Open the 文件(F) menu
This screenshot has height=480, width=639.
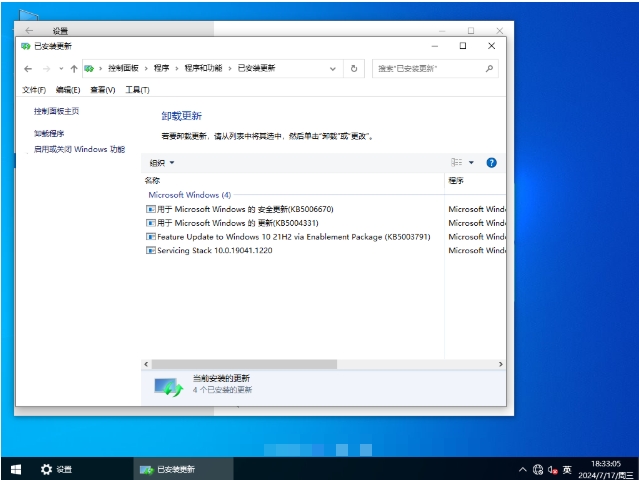point(34,90)
